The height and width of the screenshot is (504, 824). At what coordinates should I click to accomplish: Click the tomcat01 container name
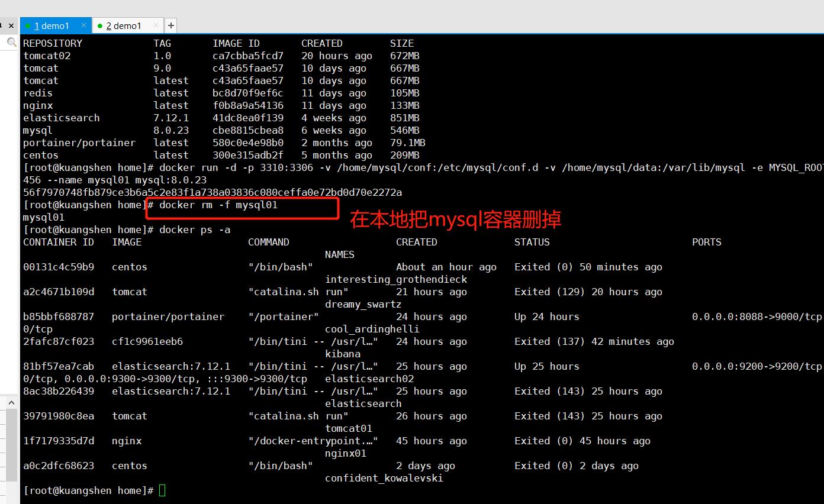(x=349, y=428)
